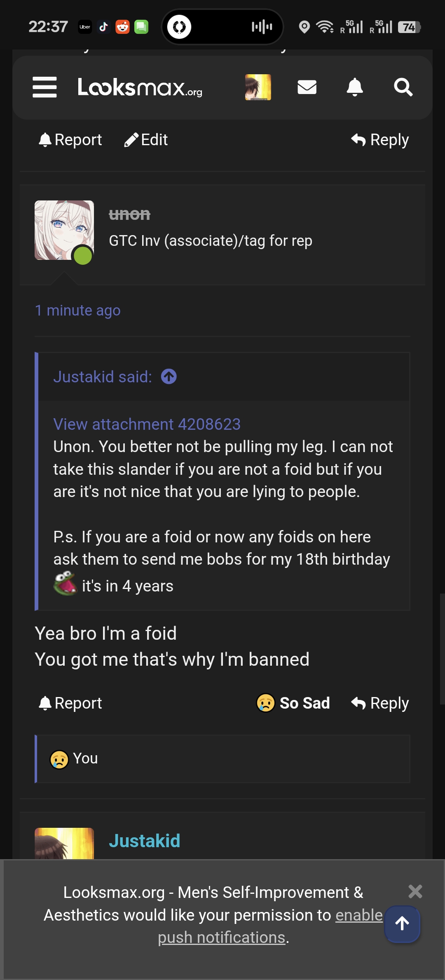The width and height of the screenshot is (445, 980).
Task: Edit your post above
Action: pos(146,140)
